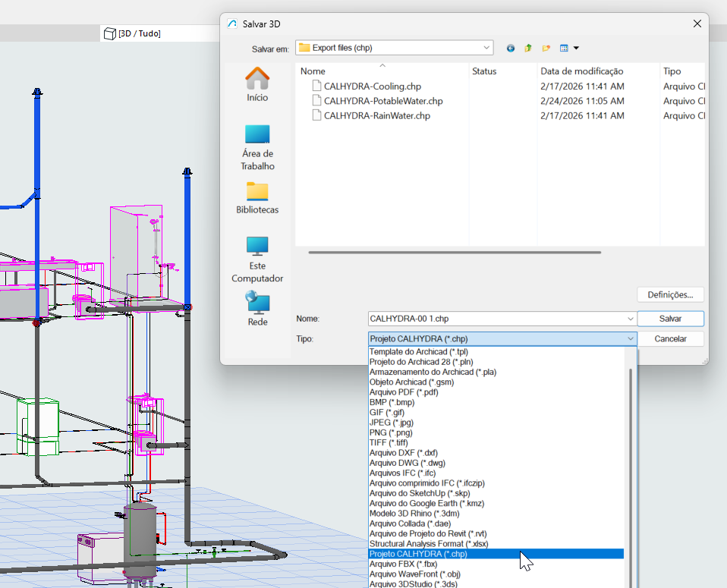Pick Arquivo PDF (*.pdf) from list
727x588 pixels.
tap(404, 392)
